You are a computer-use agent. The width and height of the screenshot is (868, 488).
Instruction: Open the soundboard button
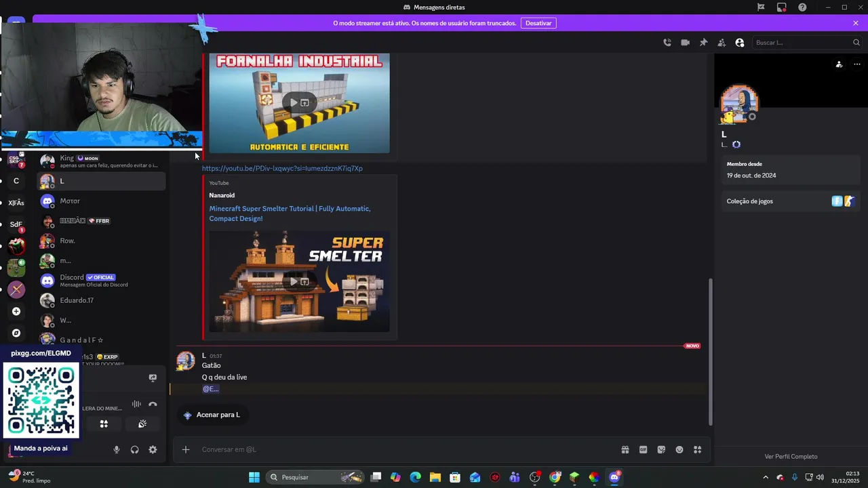[142, 424]
